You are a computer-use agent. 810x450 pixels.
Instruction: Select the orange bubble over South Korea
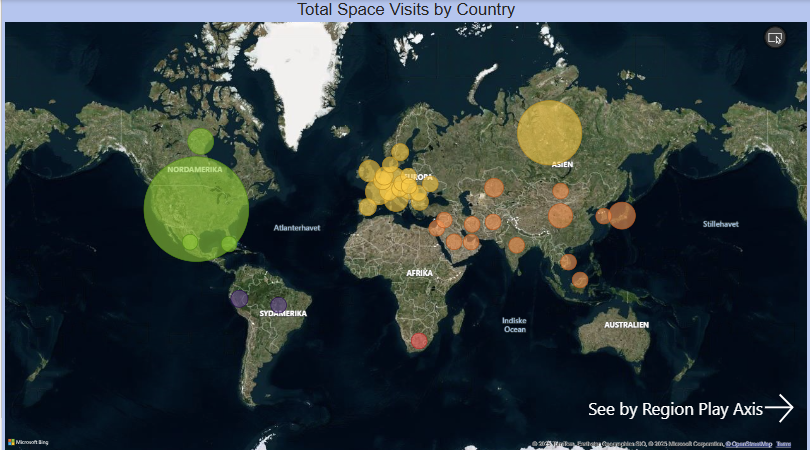pos(603,215)
